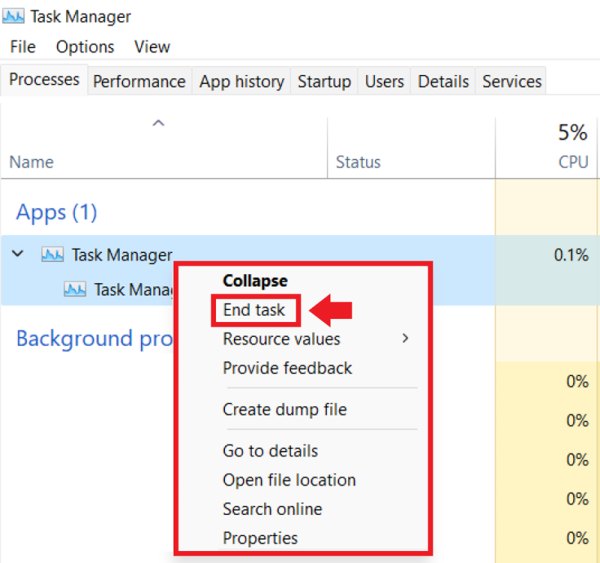Click Open file location in context menu
This screenshot has height=563, width=600.
[289, 480]
